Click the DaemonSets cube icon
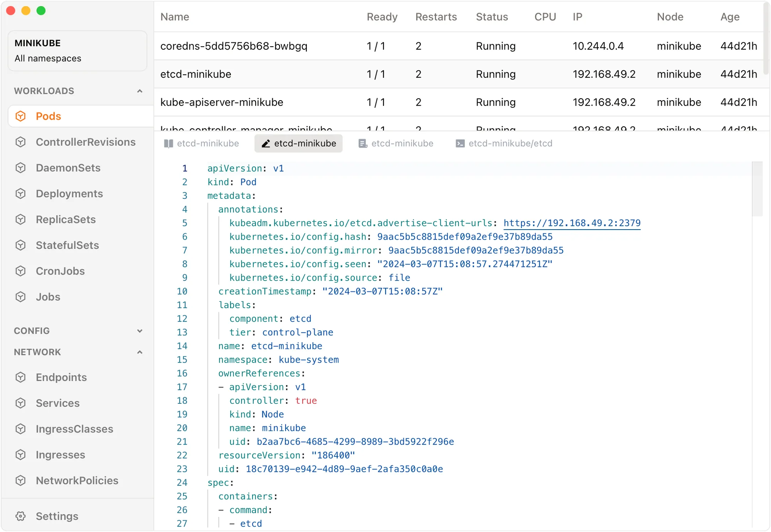The width and height of the screenshot is (771, 532). 20,168
